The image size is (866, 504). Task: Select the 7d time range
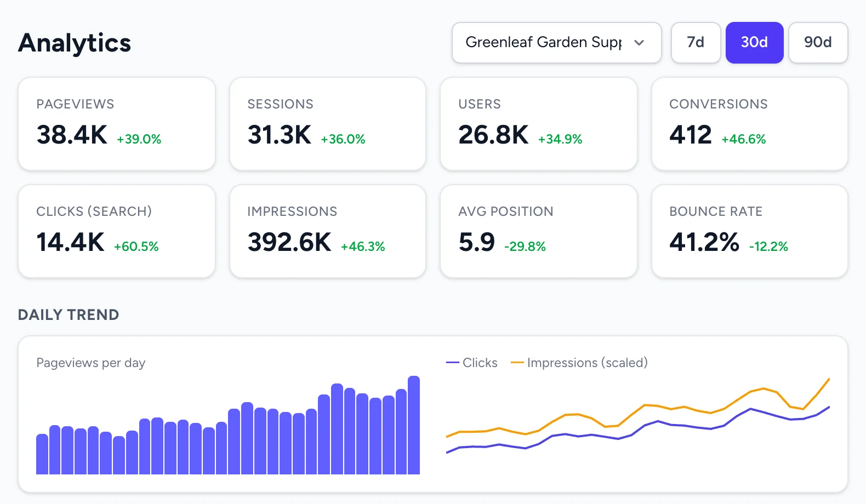tap(696, 43)
